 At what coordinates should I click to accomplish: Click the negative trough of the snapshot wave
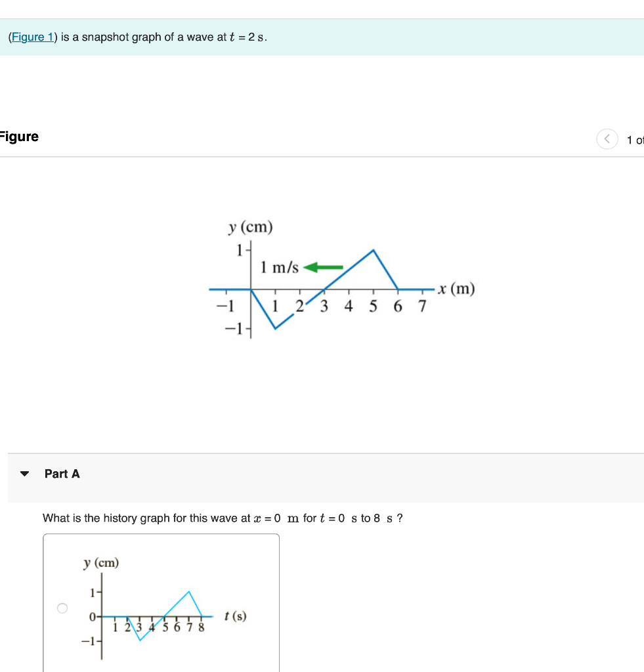pyautogui.click(x=275, y=327)
